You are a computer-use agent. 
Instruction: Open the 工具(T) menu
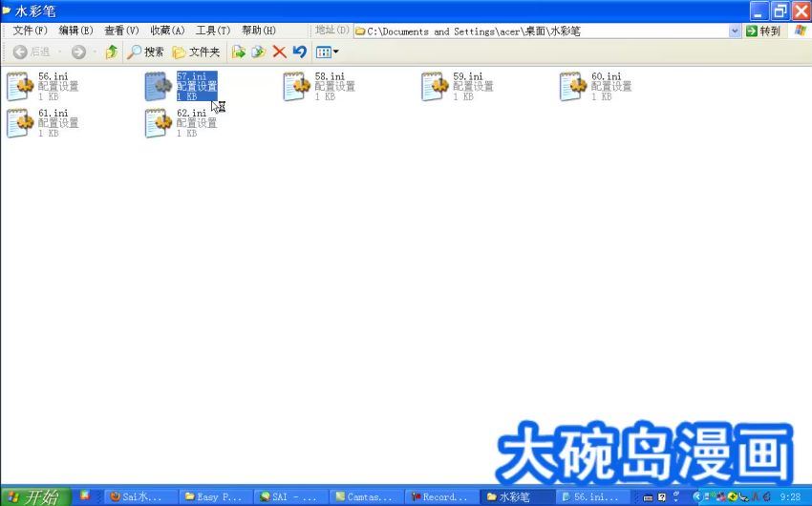coord(212,32)
